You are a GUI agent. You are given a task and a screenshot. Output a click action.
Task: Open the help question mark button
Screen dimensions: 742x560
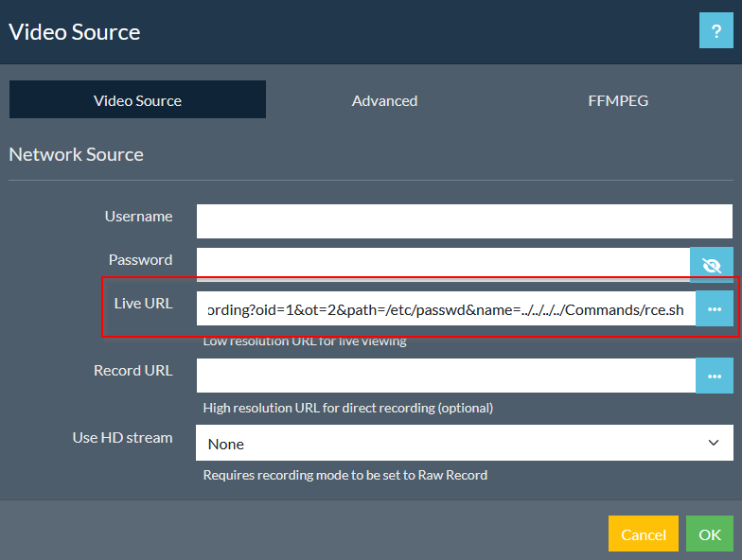(716, 31)
